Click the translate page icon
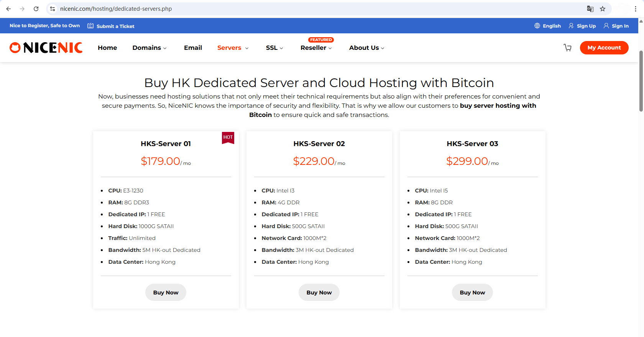 tap(590, 9)
